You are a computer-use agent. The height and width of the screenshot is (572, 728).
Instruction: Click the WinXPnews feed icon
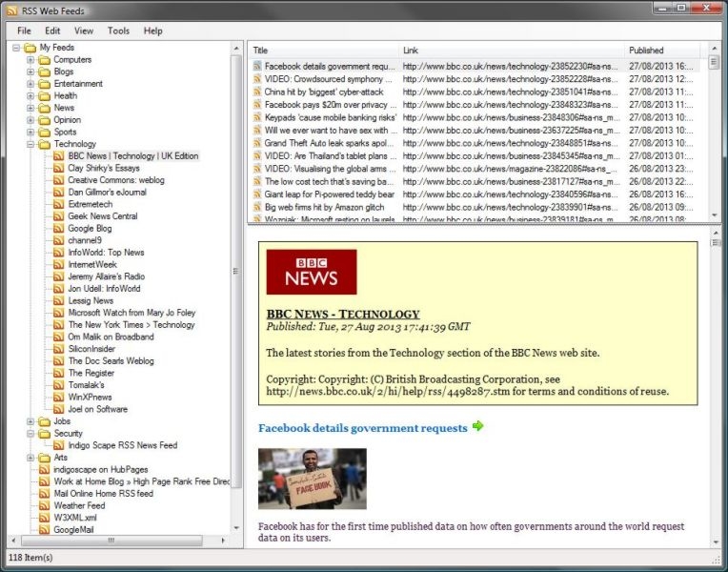point(58,398)
